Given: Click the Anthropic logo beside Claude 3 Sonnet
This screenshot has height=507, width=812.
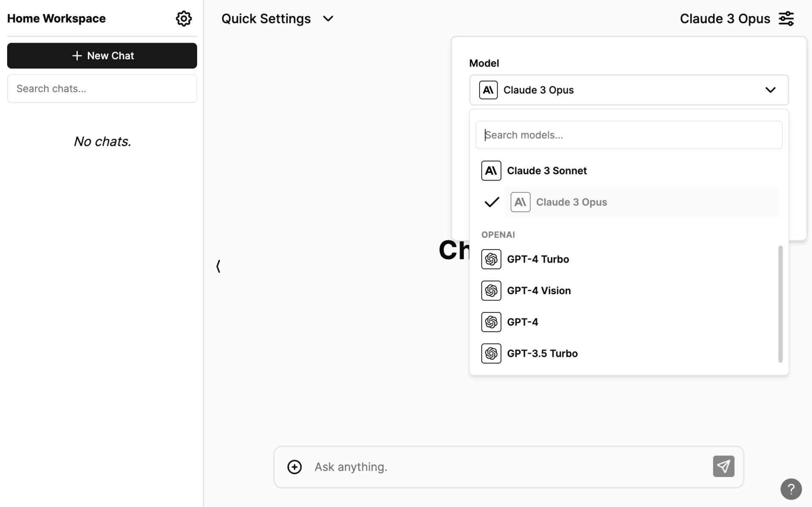Looking at the screenshot, I should (x=491, y=170).
